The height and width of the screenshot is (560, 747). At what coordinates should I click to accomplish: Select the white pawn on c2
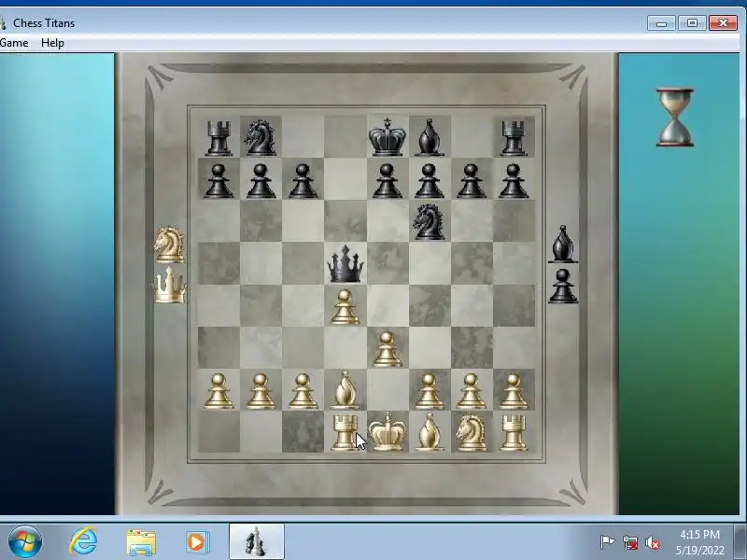303,391
